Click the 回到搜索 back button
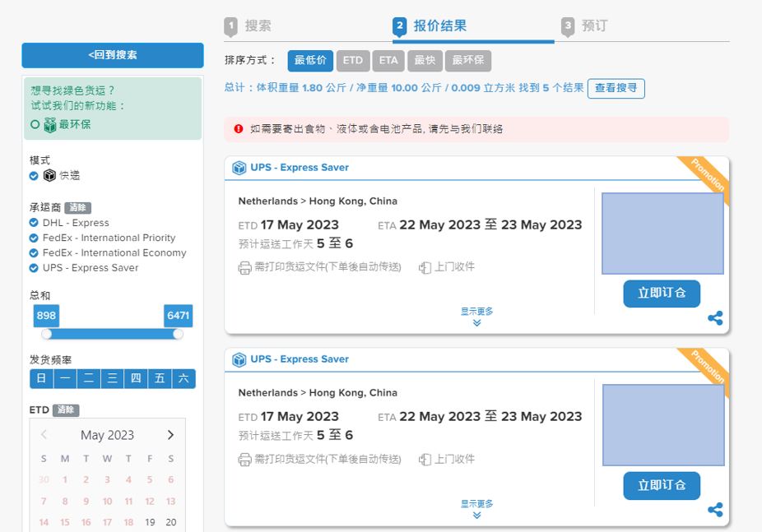 (x=113, y=55)
